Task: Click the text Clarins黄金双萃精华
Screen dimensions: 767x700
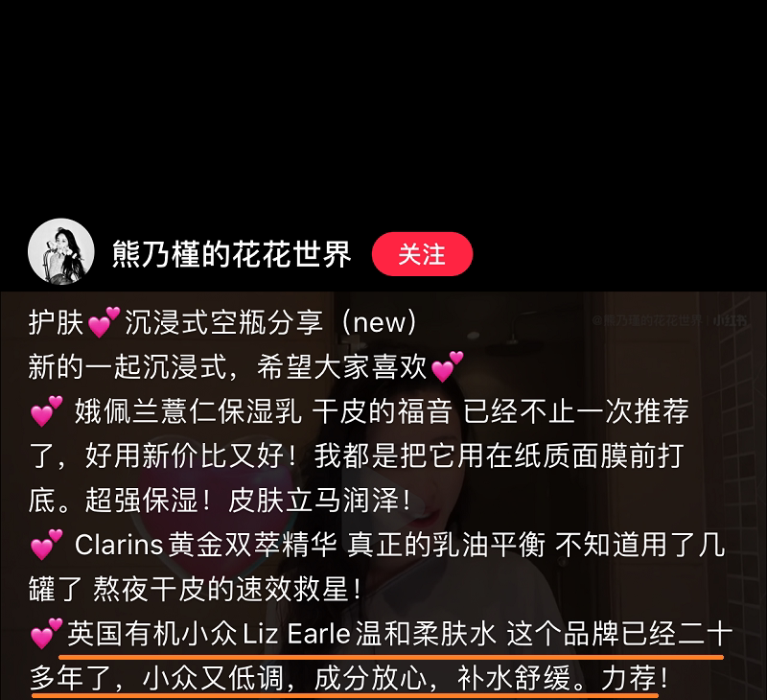Action: (x=205, y=545)
